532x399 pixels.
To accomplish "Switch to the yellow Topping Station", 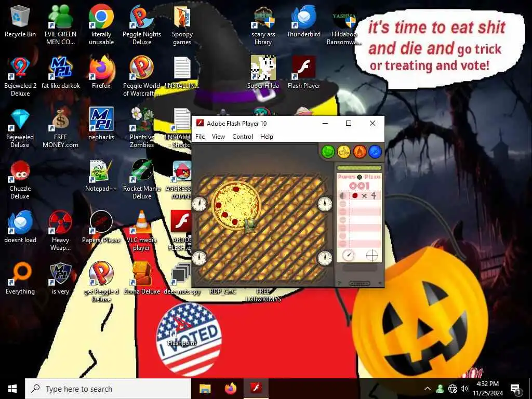I will point(344,152).
